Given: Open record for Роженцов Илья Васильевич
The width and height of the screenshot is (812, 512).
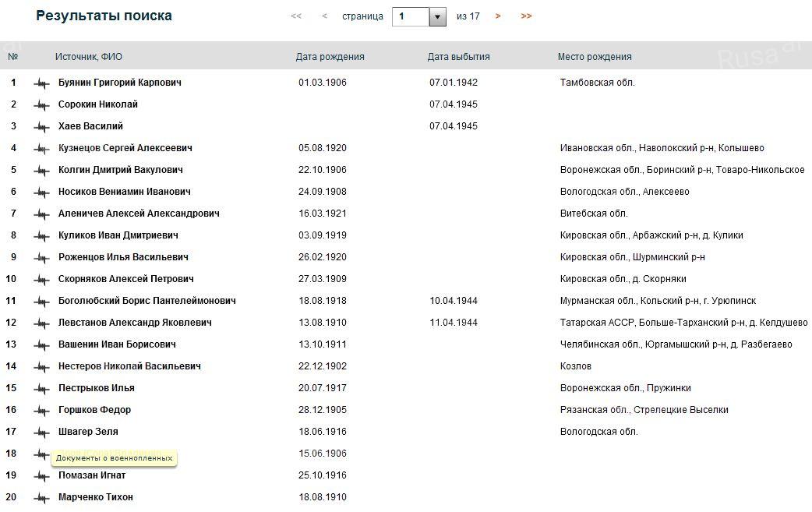Looking at the screenshot, I should coord(123,257).
